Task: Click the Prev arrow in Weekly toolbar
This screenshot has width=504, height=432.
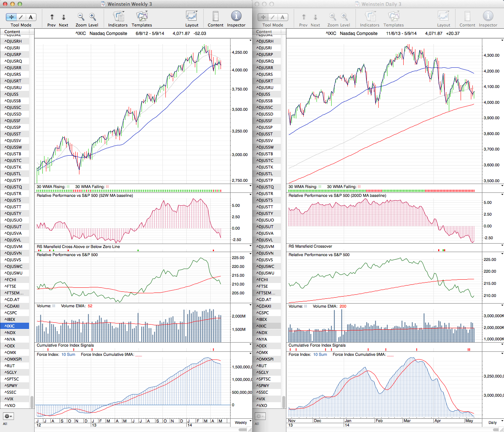Action: point(52,17)
